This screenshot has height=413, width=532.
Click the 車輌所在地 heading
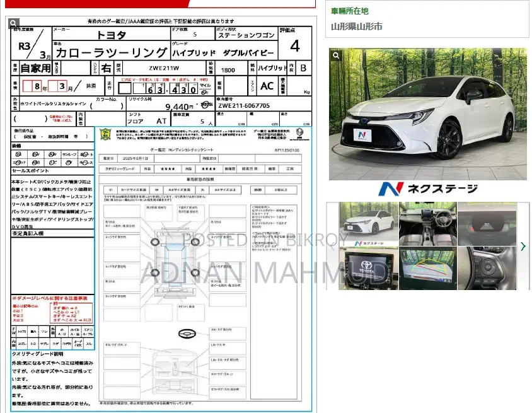tap(350, 11)
